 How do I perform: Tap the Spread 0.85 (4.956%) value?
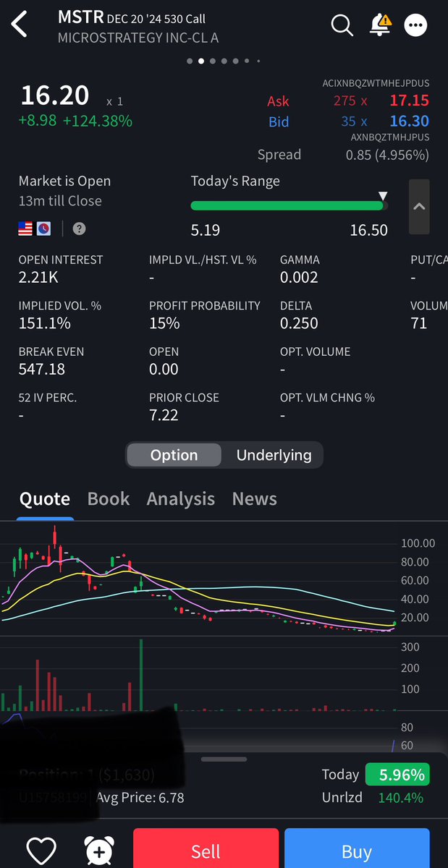click(x=387, y=155)
